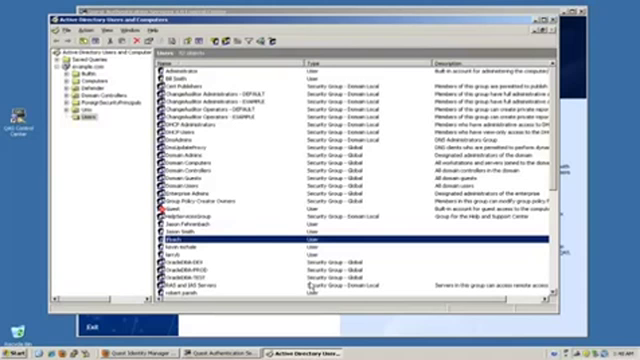Open the File menu
The height and width of the screenshot is (360, 640).
66,30
